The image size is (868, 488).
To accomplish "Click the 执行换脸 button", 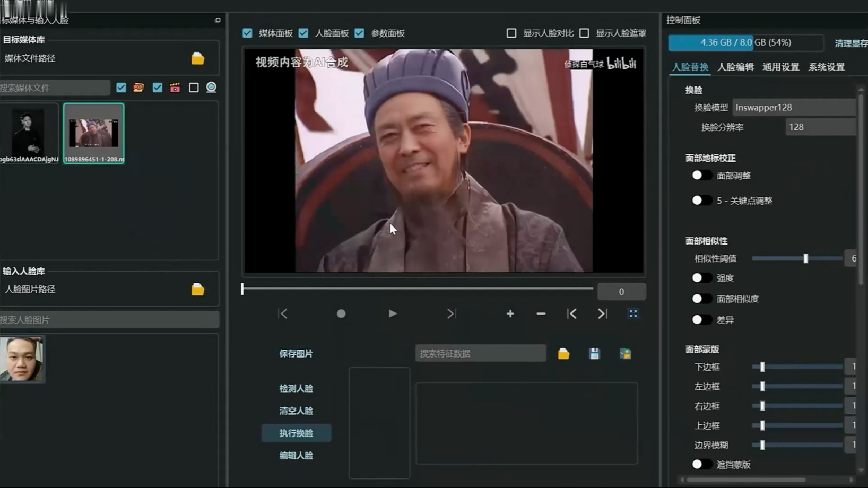I will pos(296,433).
